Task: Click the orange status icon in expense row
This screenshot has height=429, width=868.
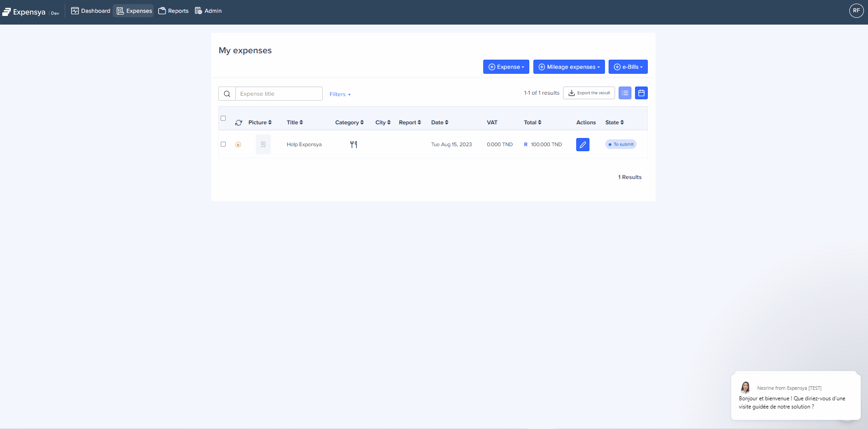Action: click(x=238, y=144)
